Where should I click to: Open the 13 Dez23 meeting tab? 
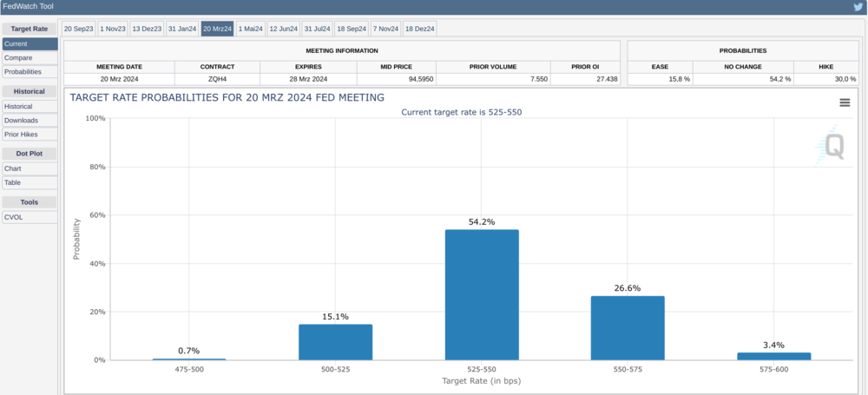pyautogui.click(x=147, y=29)
